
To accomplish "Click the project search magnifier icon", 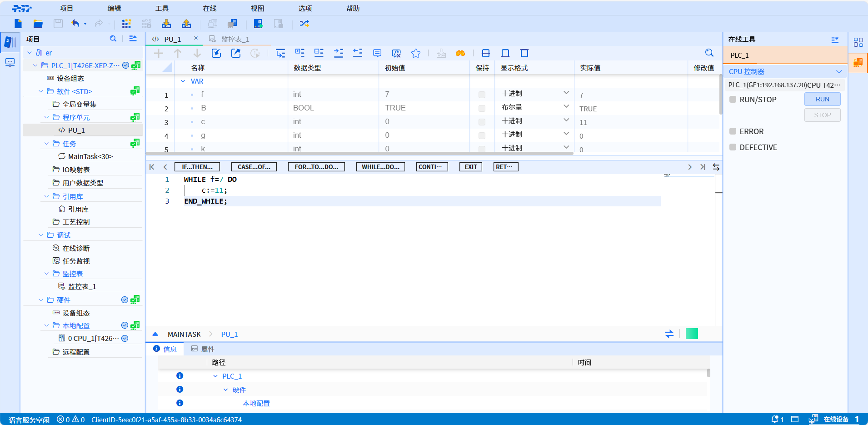I will tap(113, 39).
